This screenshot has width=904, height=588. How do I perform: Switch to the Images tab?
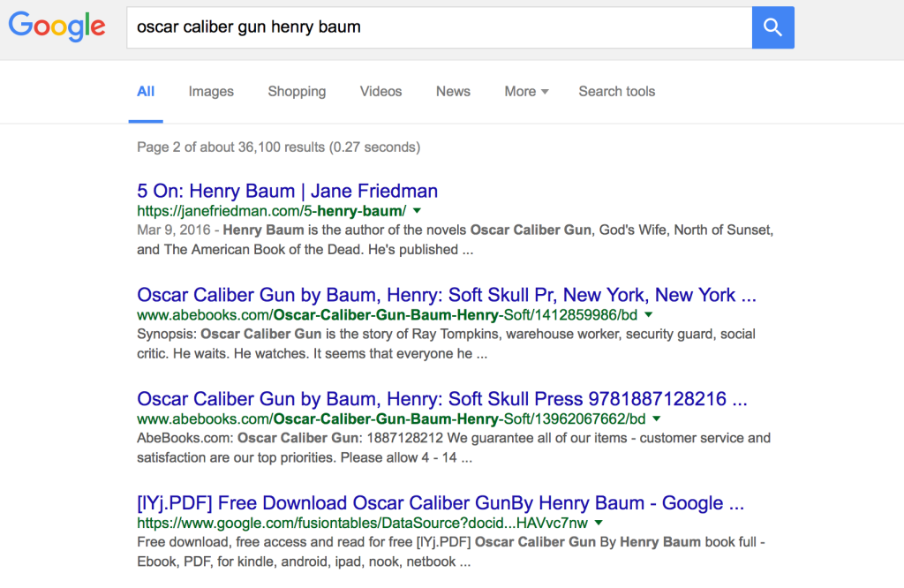click(x=211, y=91)
